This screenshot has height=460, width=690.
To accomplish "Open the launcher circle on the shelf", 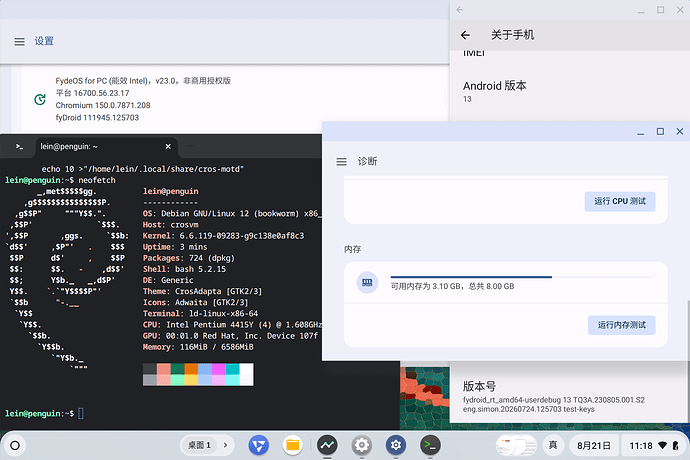I will tap(15, 445).
